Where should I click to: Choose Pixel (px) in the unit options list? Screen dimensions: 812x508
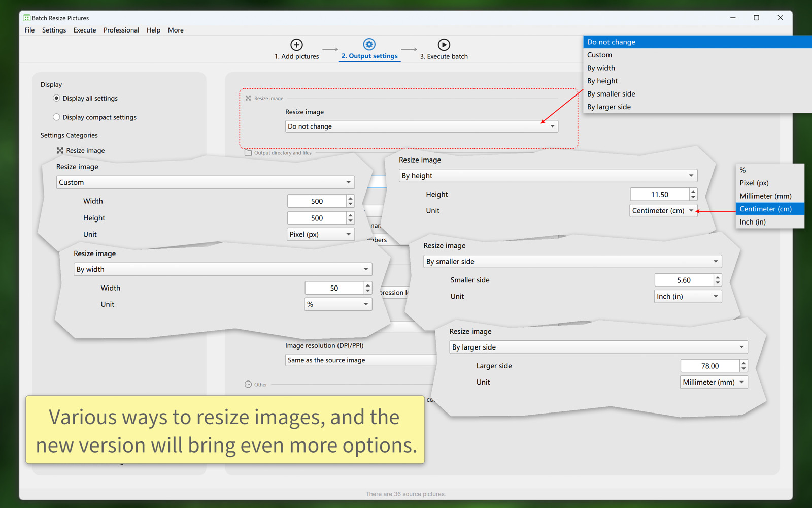[x=770, y=183]
